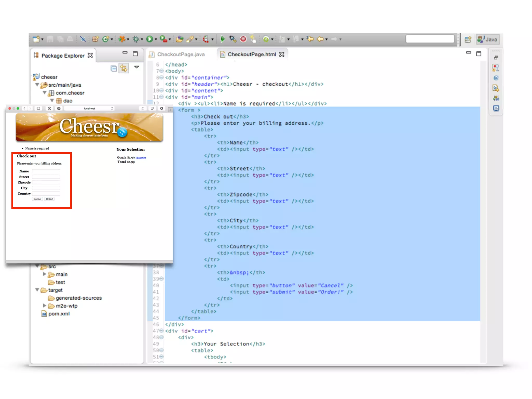Screen dimensions: 532x399
Task: Click Collapse All in Package Explorer
Action: tap(114, 68)
